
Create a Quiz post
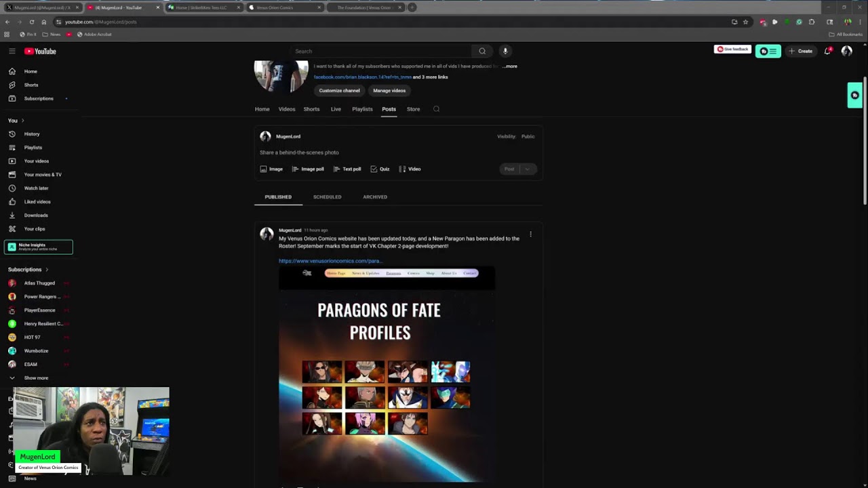point(380,169)
